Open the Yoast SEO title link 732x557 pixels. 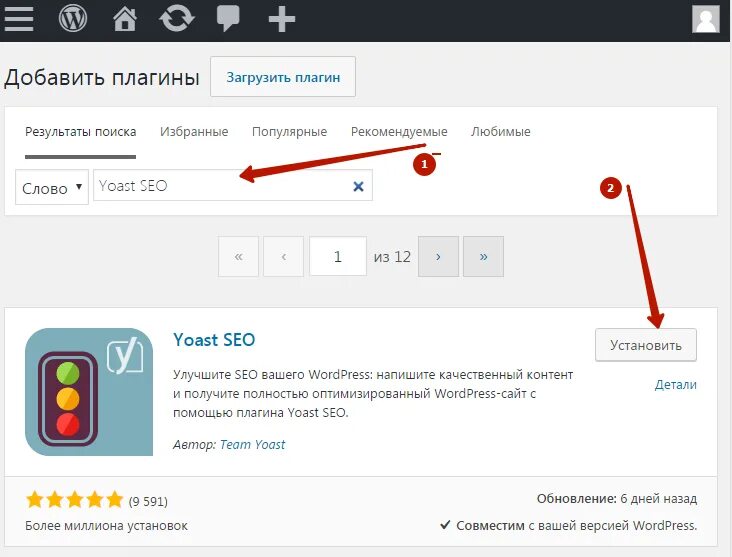coord(214,340)
